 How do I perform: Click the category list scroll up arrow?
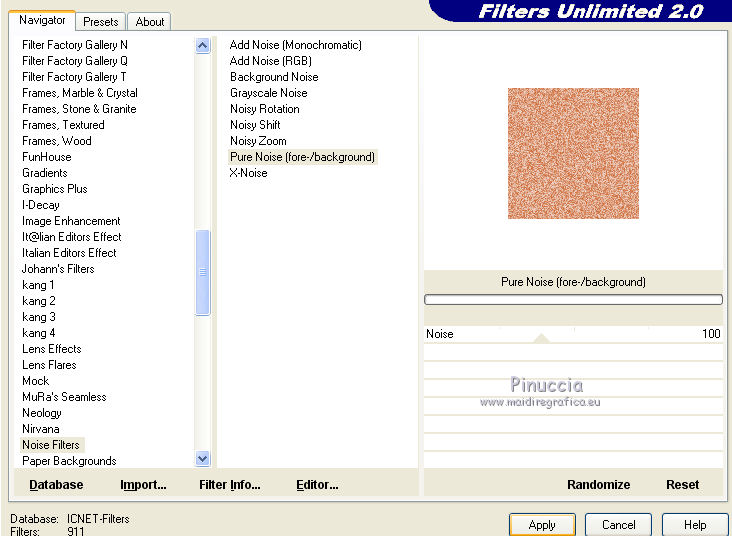coord(203,46)
